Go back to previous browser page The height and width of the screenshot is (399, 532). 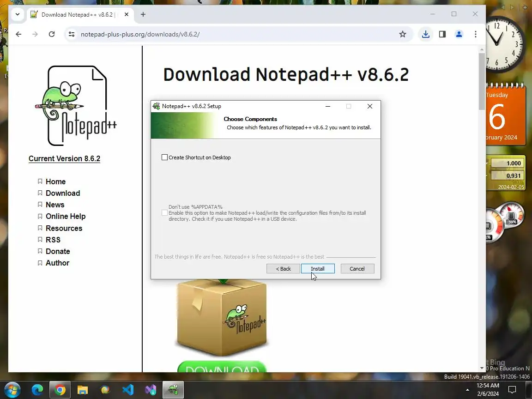(x=18, y=34)
